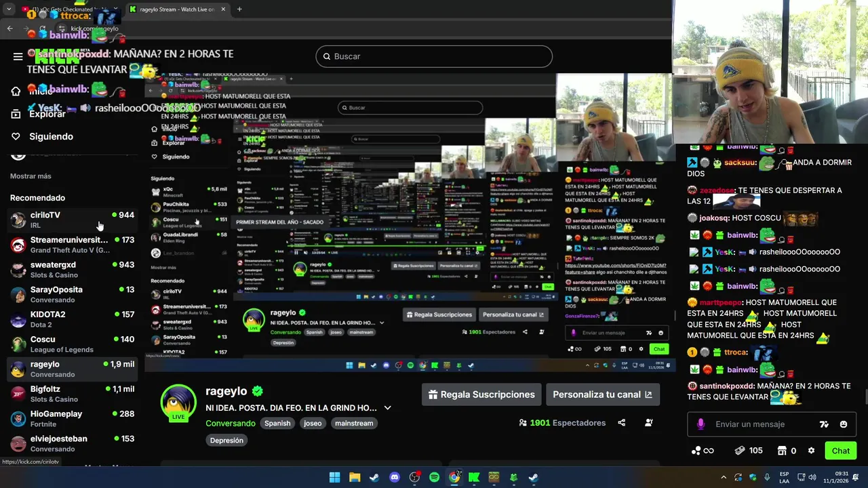Click Chrome icon in the taskbar
Image resolution: width=868 pixels, height=488 pixels.
coord(454,478)
